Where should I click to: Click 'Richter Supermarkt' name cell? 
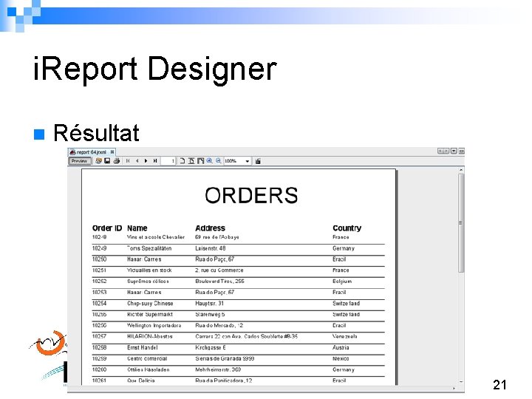pos(149,315)
